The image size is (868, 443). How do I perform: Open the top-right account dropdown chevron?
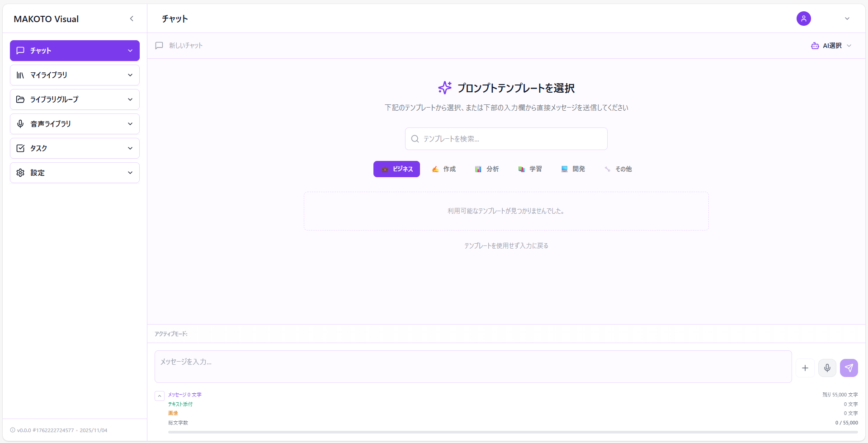[847, 19]
